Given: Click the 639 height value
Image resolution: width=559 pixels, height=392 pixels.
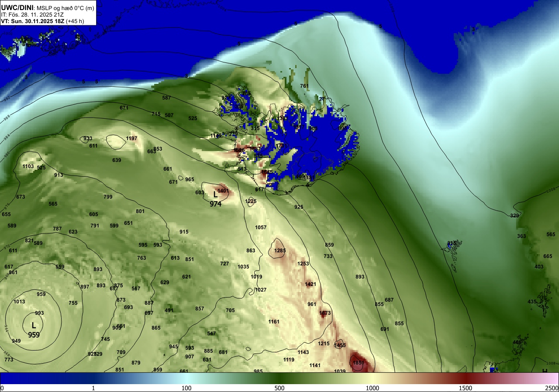Looking at the screenshot, I should (117, 160).
